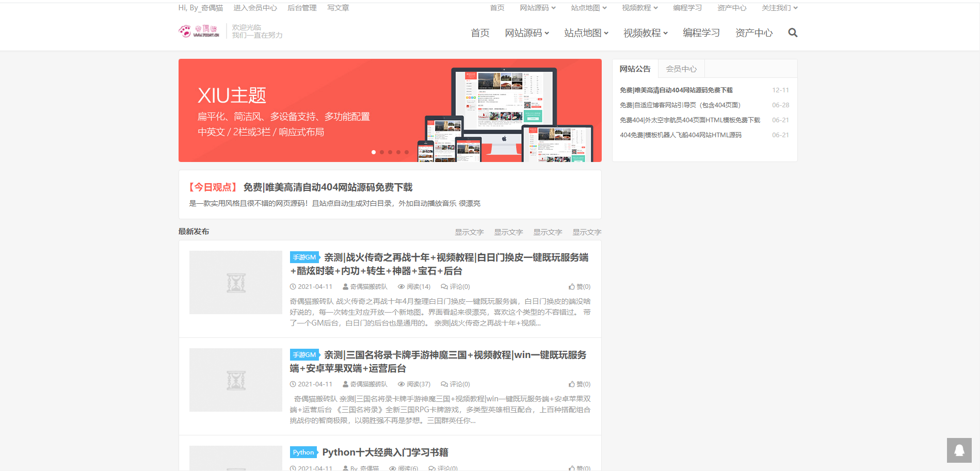Select second carousel dot
This screenshot has width=980, height=471.
pyautogui.click(x=382, y=152)
